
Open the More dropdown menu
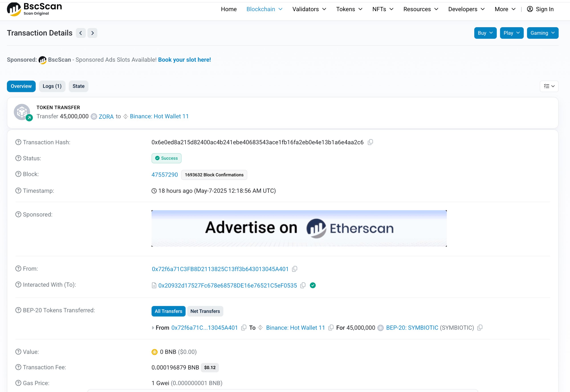(505, 9)
